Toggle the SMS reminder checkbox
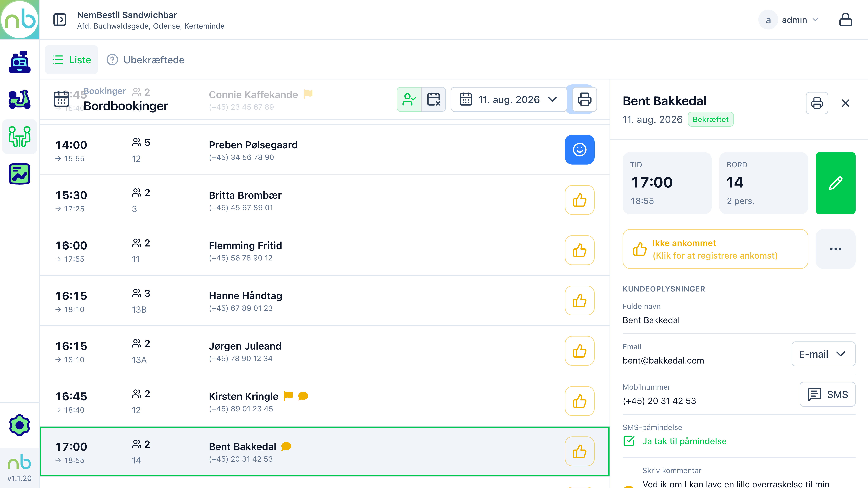 [x=629, y=441]
